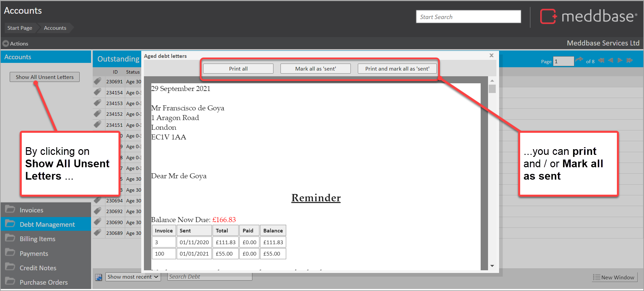
Task: Close the Aged debt letters dialog
Action: tap(491, 56)
